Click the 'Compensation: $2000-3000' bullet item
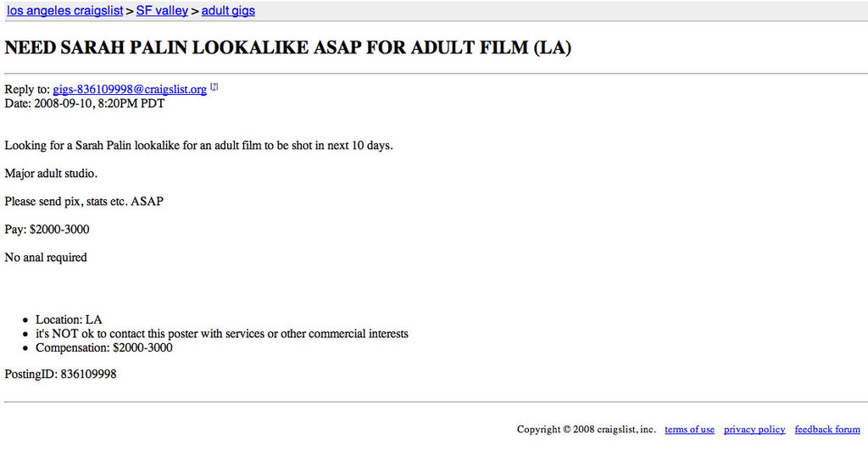Image resolution: width=868 pixels, height=466 pixels. (104, 347)
